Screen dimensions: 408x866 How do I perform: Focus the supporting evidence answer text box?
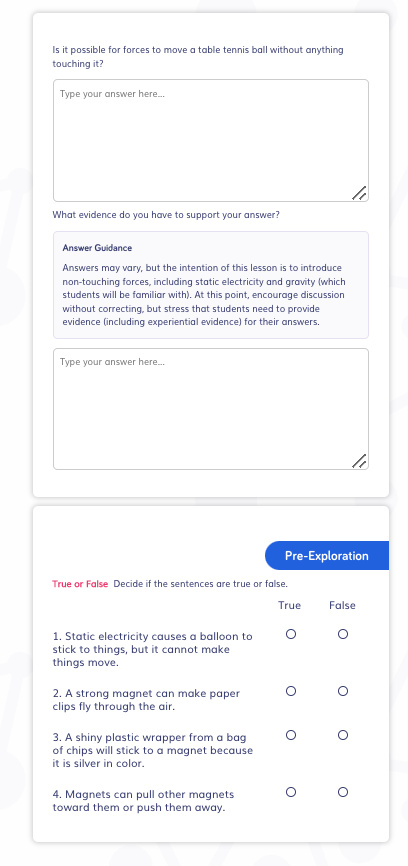click(211, 409)
